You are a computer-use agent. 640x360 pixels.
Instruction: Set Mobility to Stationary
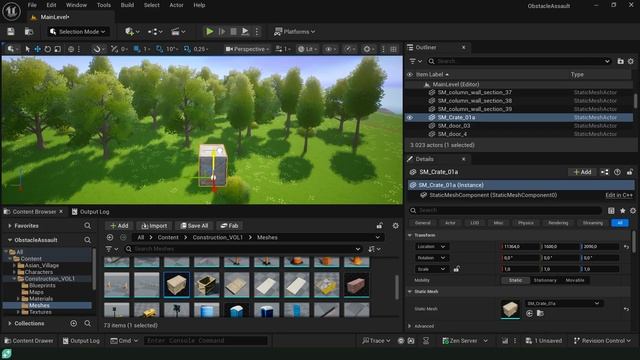point(545,280)
